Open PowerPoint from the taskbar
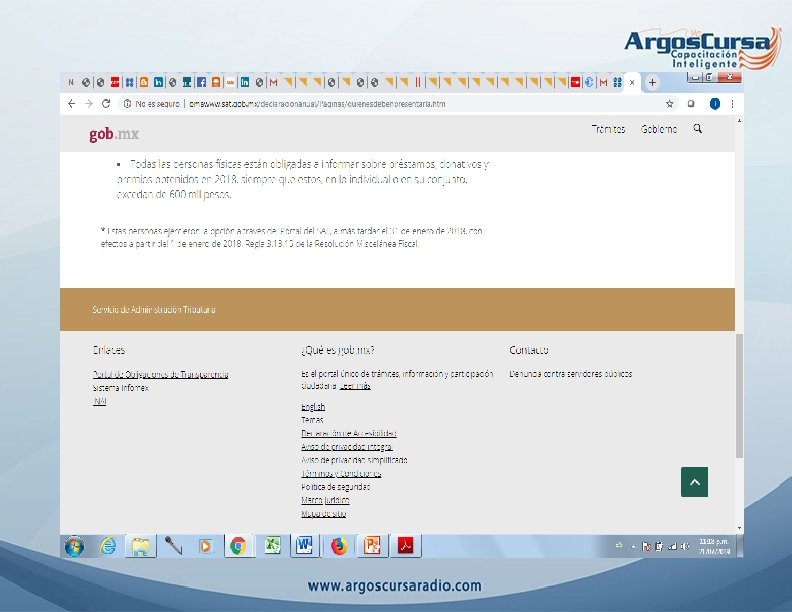 click(371, 546)
